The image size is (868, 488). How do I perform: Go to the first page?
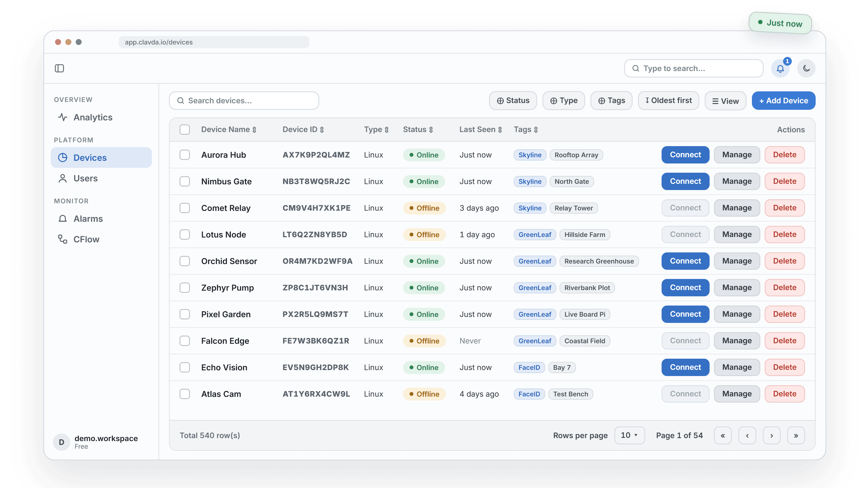(723, 435)
